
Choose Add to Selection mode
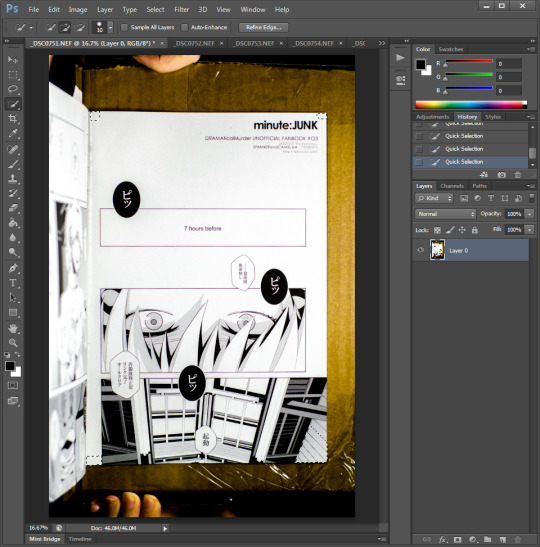pyautogui.click(x=65, y=27)
